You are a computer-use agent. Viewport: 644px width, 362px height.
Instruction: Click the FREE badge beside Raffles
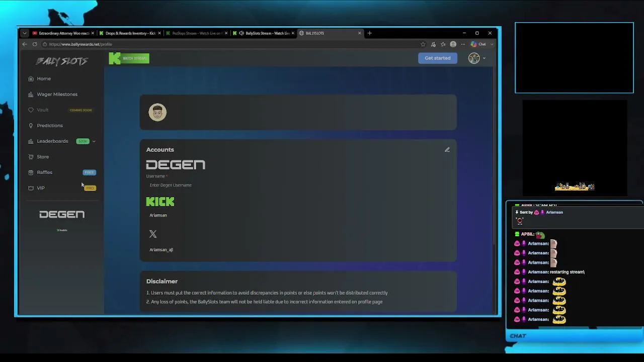[x=89, y=172]
